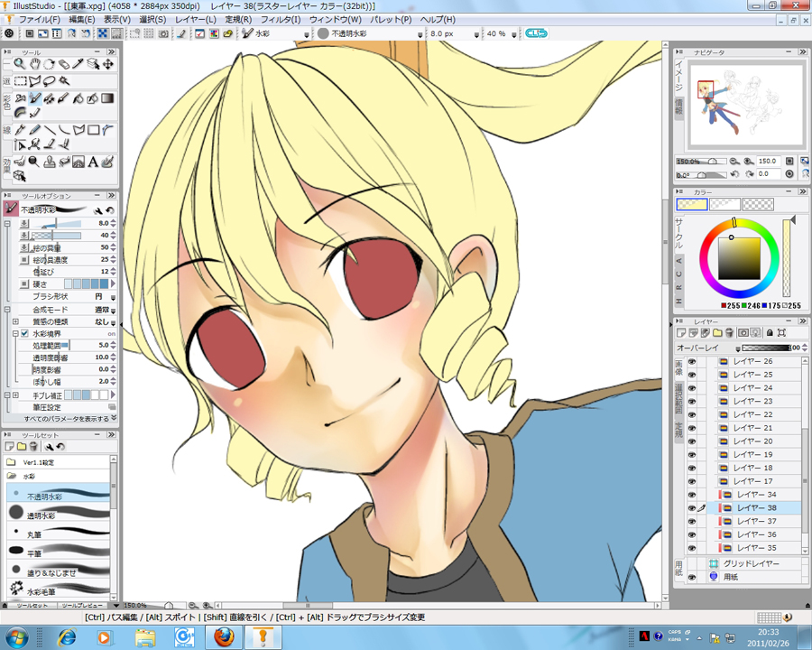Select the hand pan tool
The width and height of the screenshot is (812, 650).
[34, 64]
